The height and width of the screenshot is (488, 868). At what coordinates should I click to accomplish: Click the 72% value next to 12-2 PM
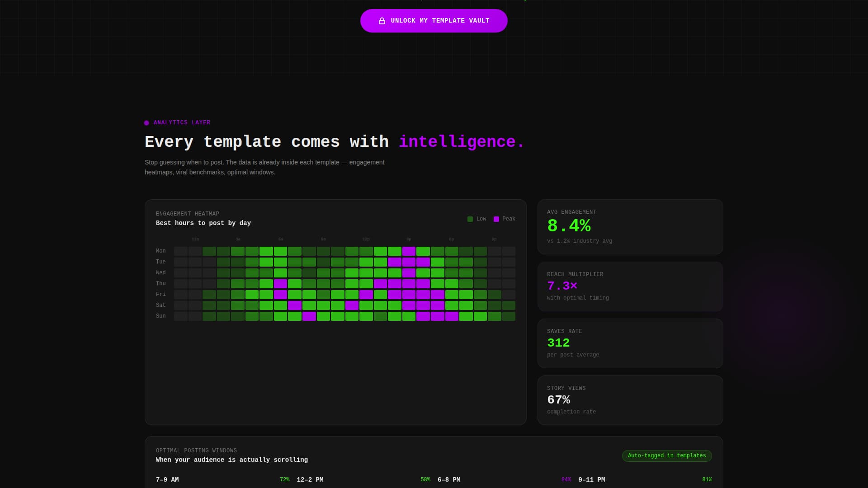(x=284, y=479)
